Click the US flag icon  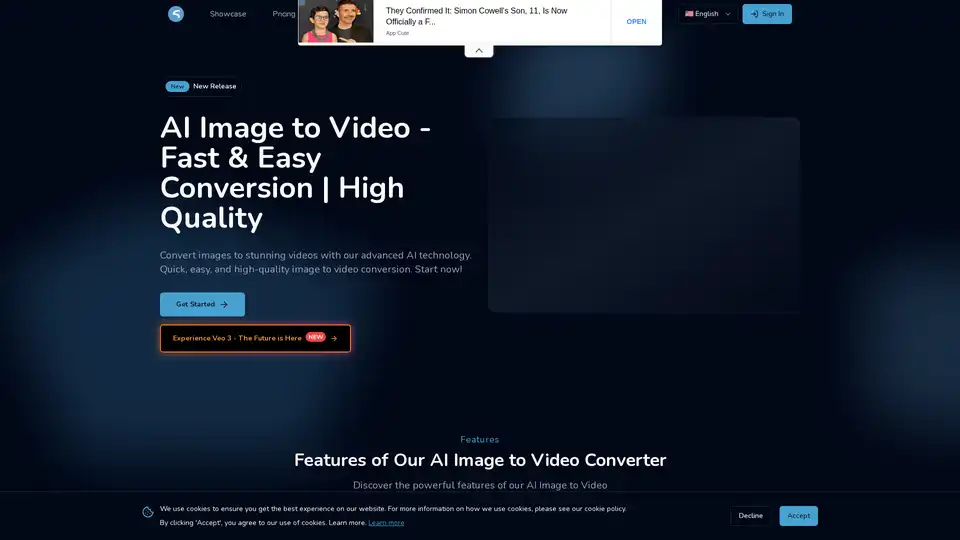[x=689, y=14]
